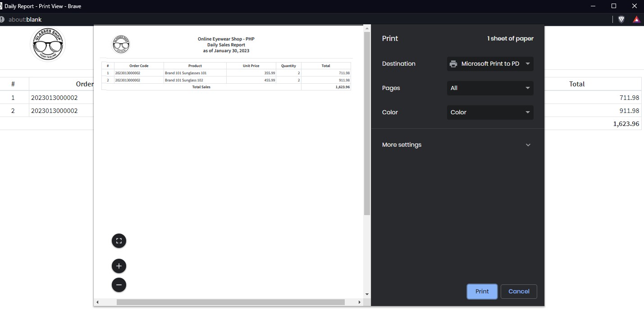This screenshot has width=644, height=315.
Task: Click the preview horizontal scrollbar thumb
Action: tap(230, 302)
